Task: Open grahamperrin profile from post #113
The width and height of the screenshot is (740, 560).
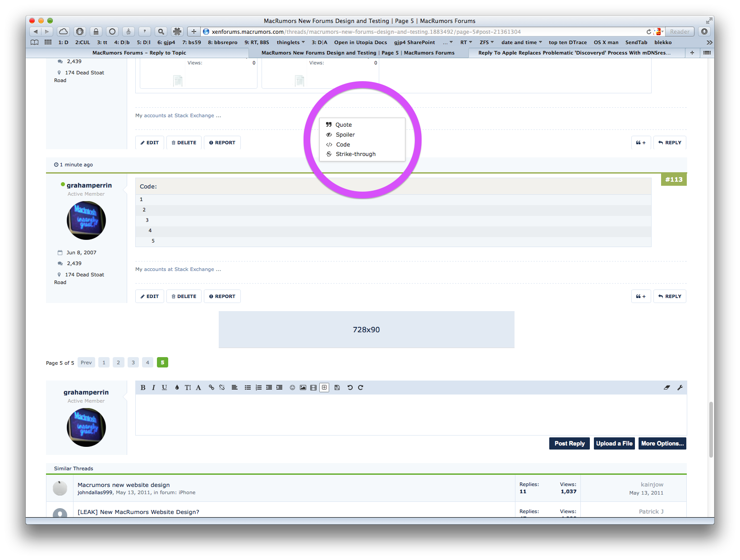Action: [x=89, y=185]
